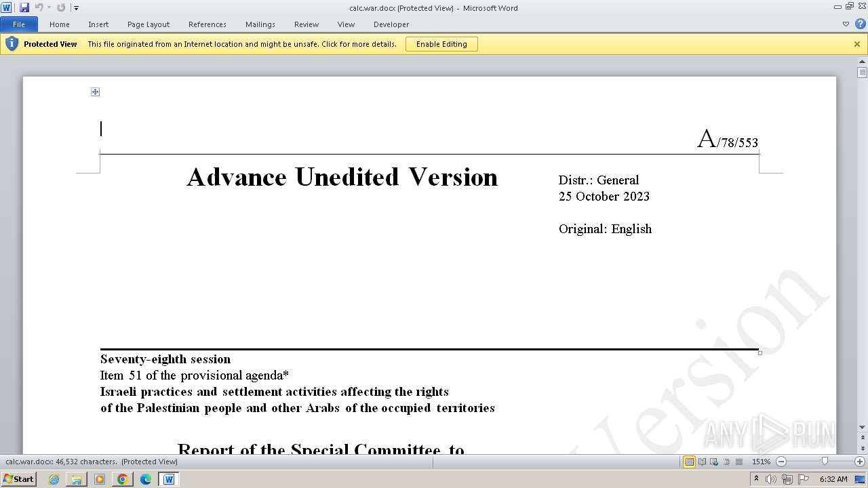
Task: Switch to Outline view
Action: click(x=727, y=462)
